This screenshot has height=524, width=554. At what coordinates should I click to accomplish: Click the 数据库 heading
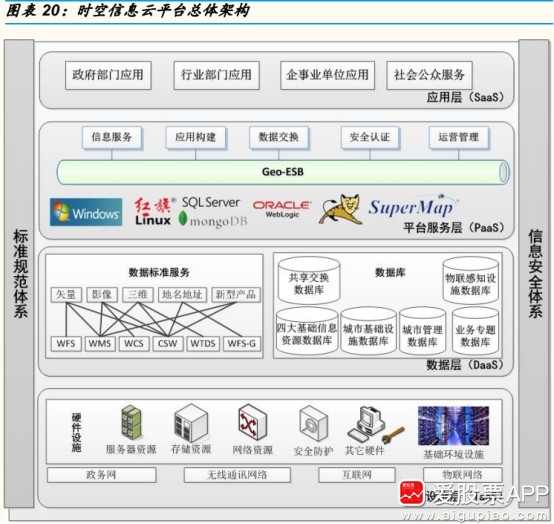pyautogui.click(x=390, y=272)
